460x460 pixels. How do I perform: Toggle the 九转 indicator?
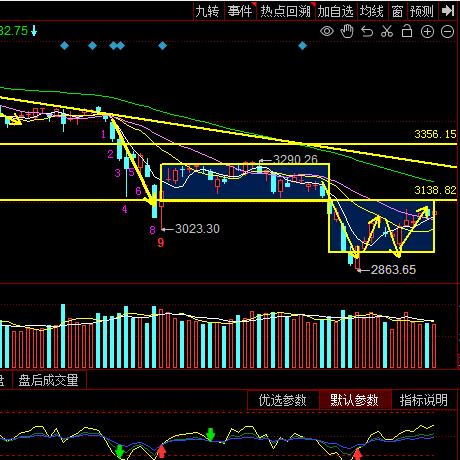(207, 11)
